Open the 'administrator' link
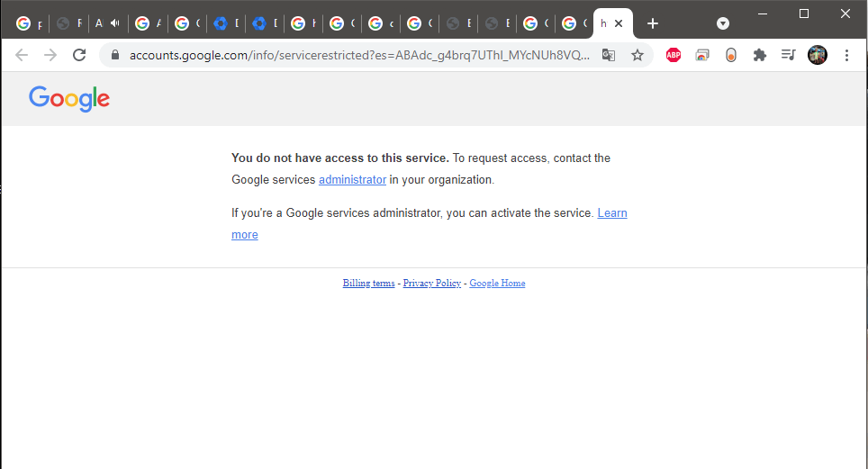Image resolution: width=868 pixels, height=469 pixels. click(352, 180)
